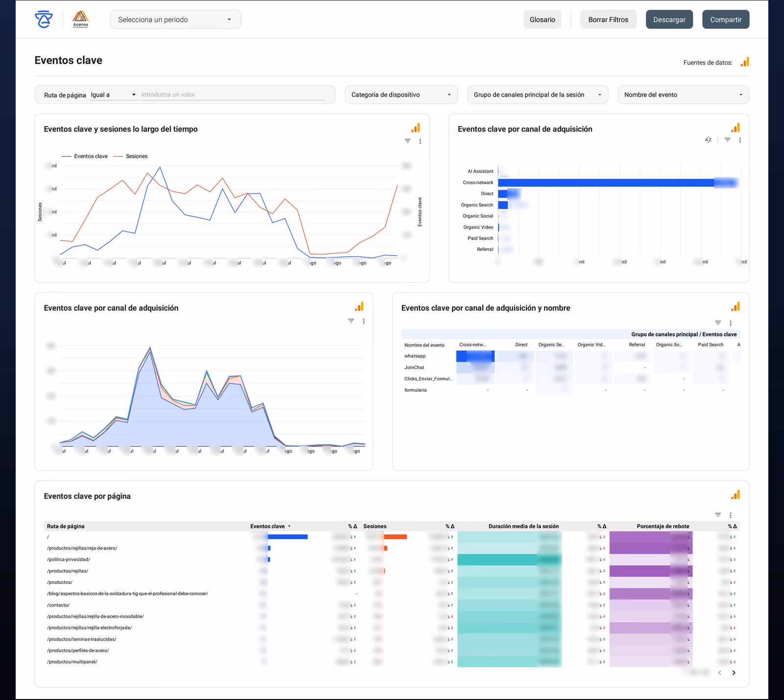Open more options on Eventos clave por página
Image resolution: width=784 pixels, height=700 pixels.
click(731, 515)
